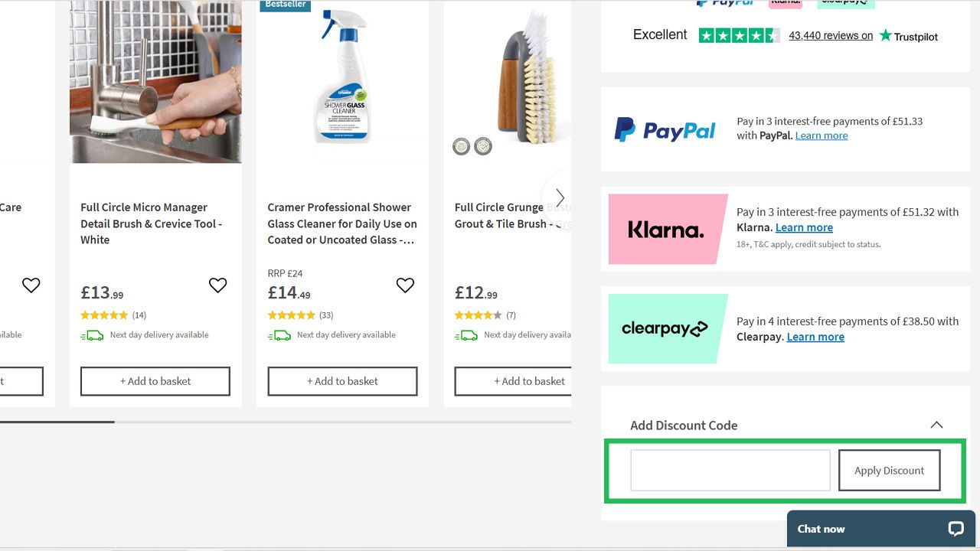Open the Chat now panel
This screenshot has height=551, width=980.
point(820,528)
